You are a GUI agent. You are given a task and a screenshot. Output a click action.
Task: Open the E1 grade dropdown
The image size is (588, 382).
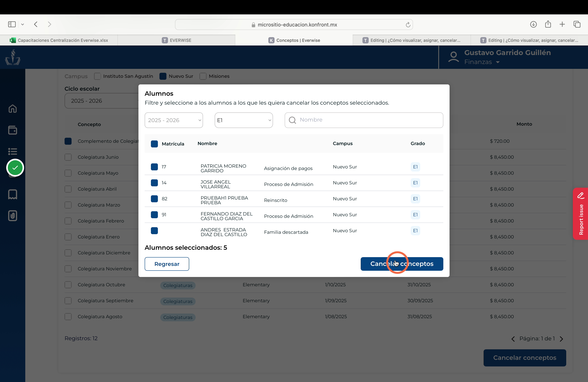click(x=244, y=120)
